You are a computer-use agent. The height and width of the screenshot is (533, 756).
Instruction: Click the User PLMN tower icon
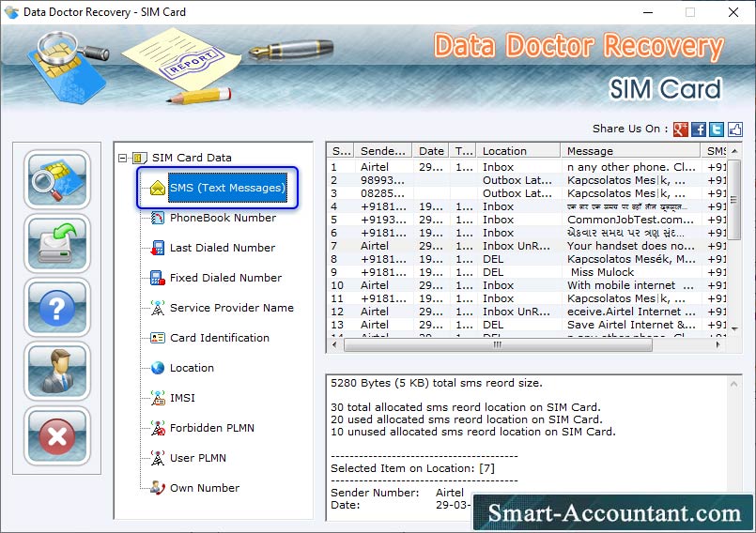tap(157, 458)
